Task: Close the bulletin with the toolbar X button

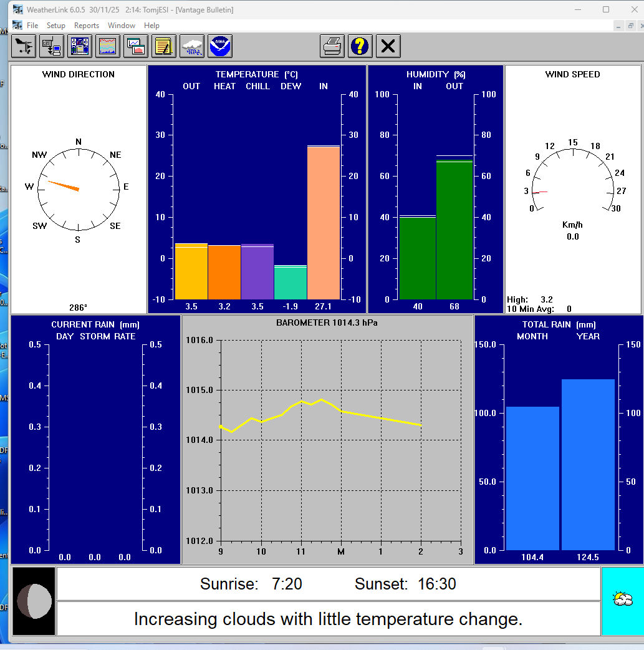Action: 388,46
